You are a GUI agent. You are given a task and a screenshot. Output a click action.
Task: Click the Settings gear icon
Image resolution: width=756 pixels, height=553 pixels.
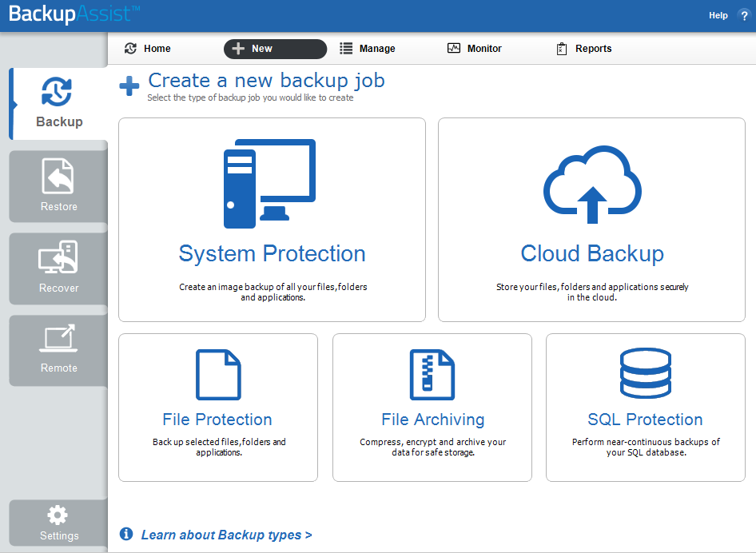(58, 515)
